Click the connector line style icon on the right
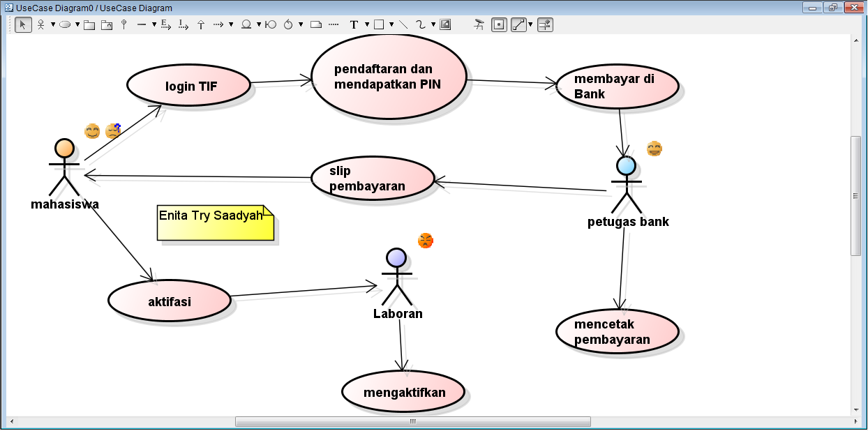This screenshot has width=868, height=431. pos(519,24)
